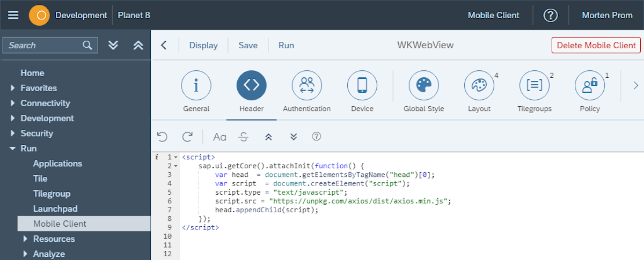Collapse all tree nodes with double-up arrows
This screenshot has height=260, width=644.
138,45
